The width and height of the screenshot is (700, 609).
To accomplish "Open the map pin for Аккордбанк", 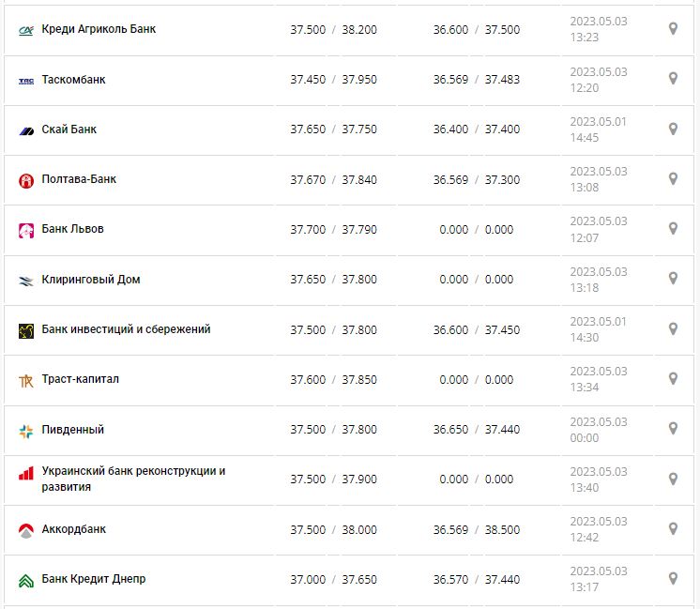I will (x=673, y=528).
